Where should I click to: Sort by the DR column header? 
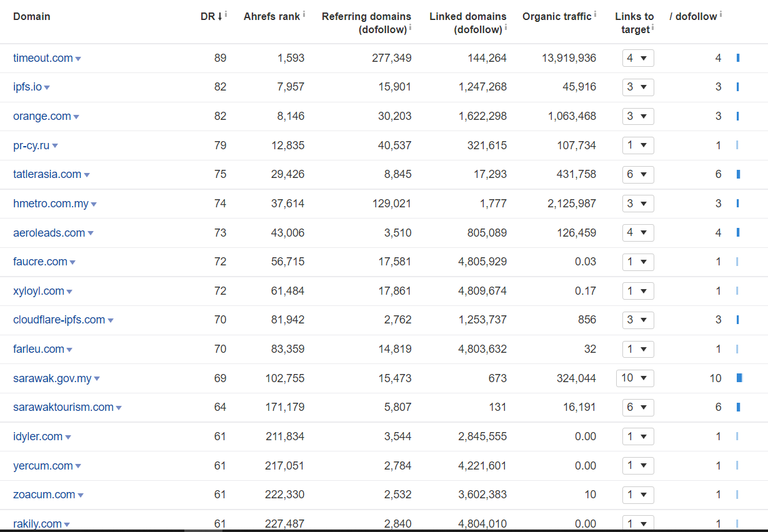point(211,16)
